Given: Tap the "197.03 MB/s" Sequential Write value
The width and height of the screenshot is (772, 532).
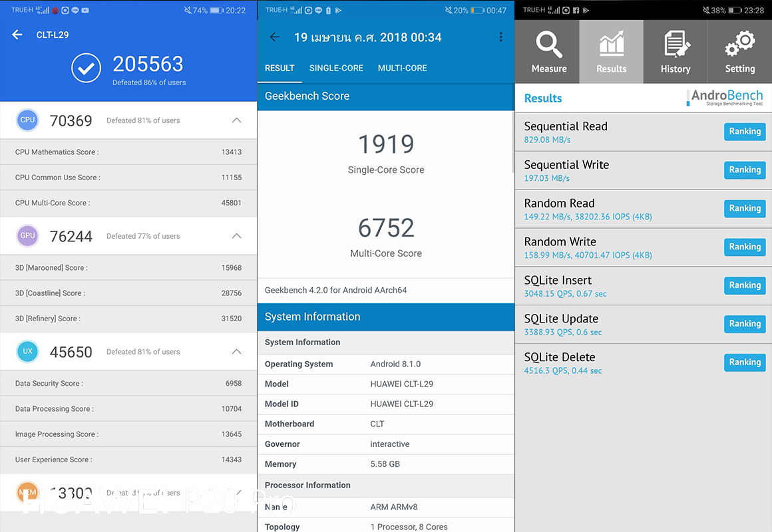Looking at the screenshot, I should tap(546, 178).
